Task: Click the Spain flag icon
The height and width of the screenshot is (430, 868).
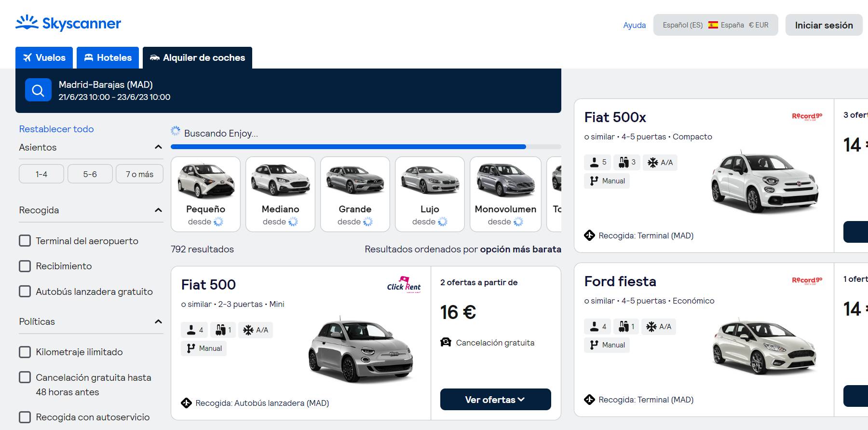Action: click(713, 25)
